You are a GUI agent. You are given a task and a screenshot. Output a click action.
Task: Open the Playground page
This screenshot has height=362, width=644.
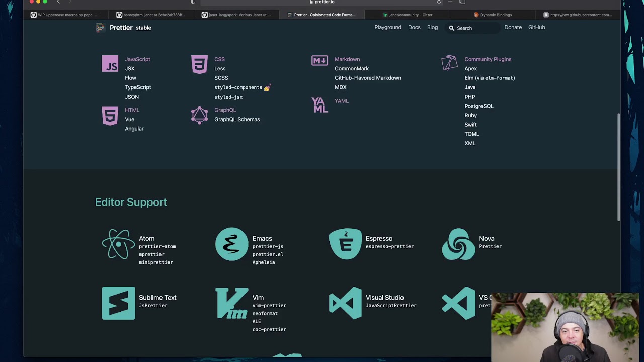[x=388, y=27]
